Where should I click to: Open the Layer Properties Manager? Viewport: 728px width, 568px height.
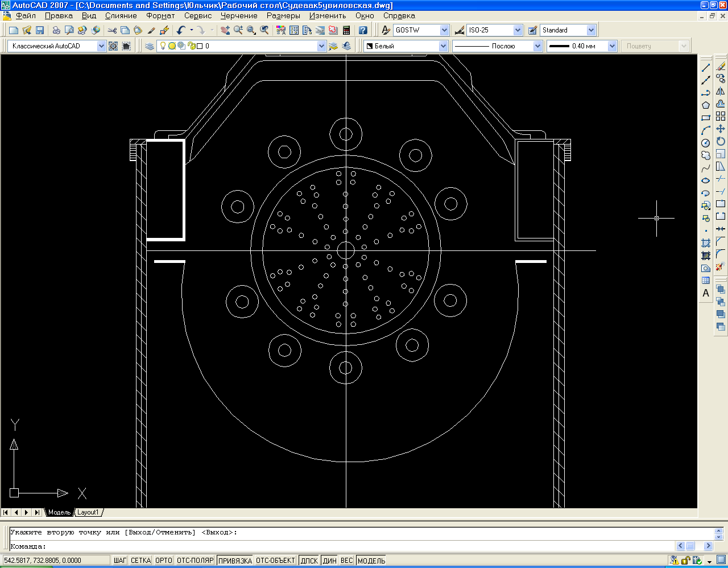point(150,46)
